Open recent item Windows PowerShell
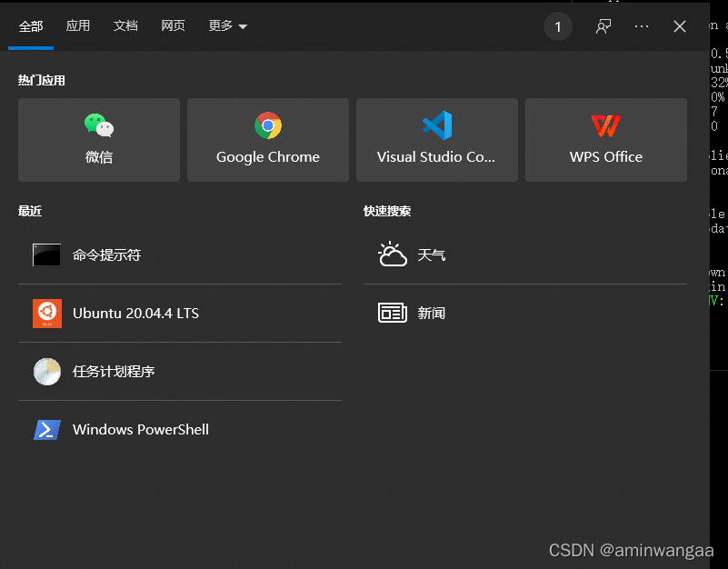This screenshot has height=569, width=728. [x=180, y=430]
